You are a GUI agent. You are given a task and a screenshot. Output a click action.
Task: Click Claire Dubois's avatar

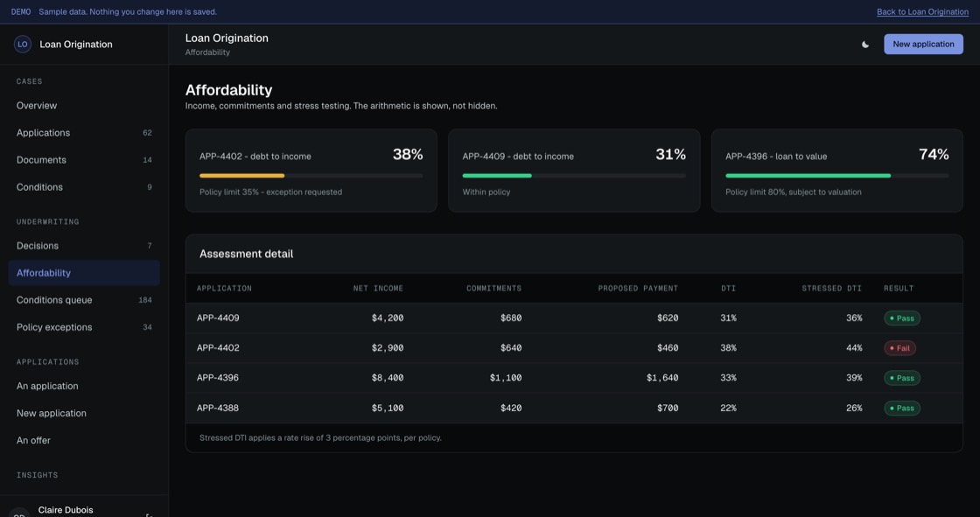click(x=19, y=514)
